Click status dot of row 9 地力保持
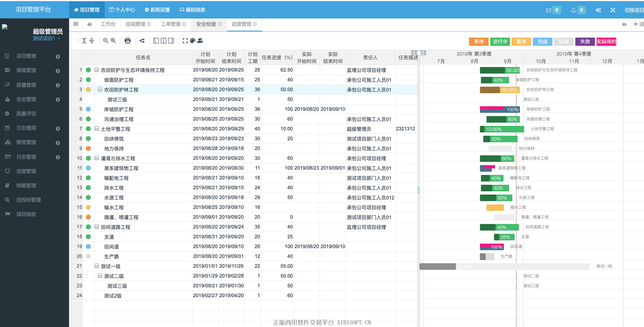This screenshot has width=644, height=327. [88, 148]
